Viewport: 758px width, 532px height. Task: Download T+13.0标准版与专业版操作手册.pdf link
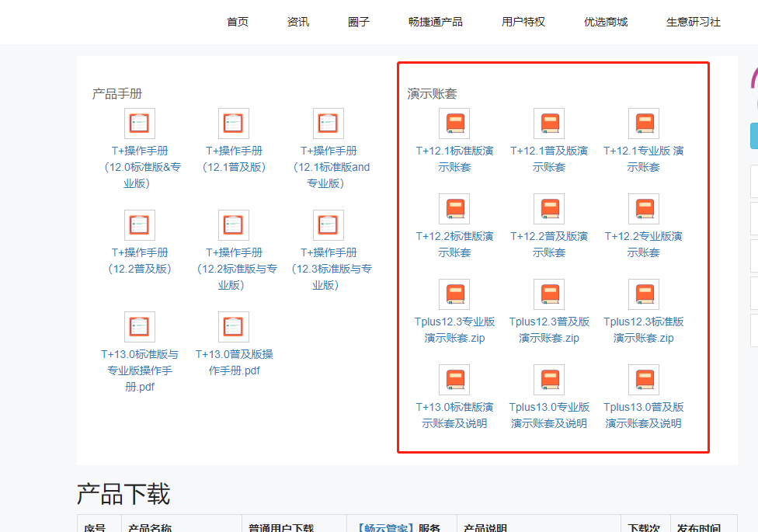[140, 370]
